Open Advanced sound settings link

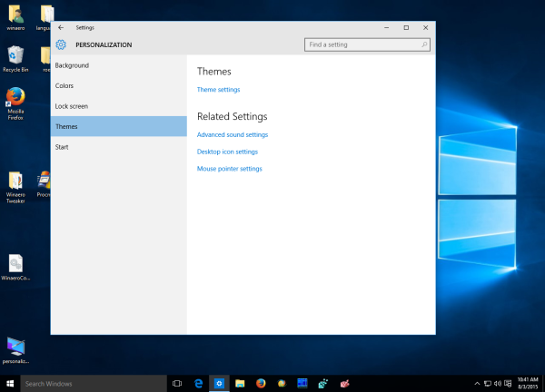[x=233, y=134]
